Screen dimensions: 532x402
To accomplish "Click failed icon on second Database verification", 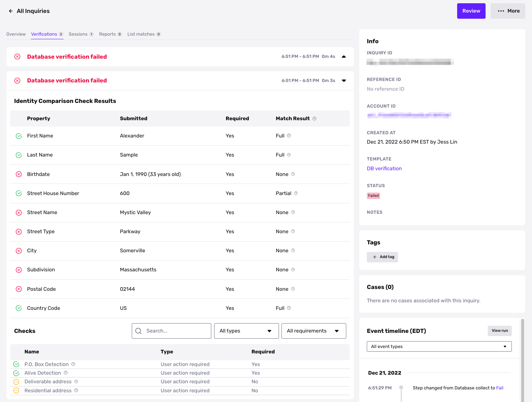I will pyautogui.click(x=17, y=81).
